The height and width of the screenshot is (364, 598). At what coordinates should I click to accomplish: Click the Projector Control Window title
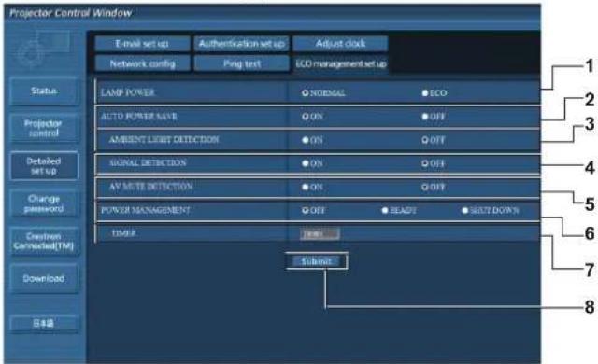point(71,13)
